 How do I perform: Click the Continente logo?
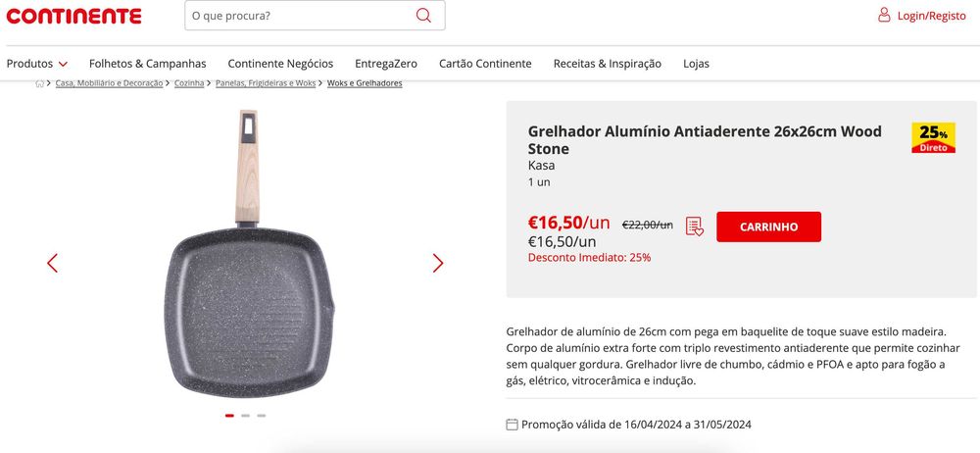tap(73, 16)
